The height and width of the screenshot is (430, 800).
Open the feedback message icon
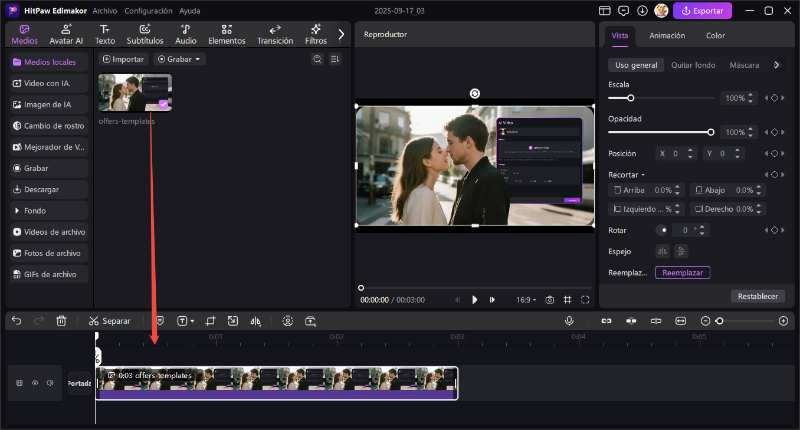(623, 11)
